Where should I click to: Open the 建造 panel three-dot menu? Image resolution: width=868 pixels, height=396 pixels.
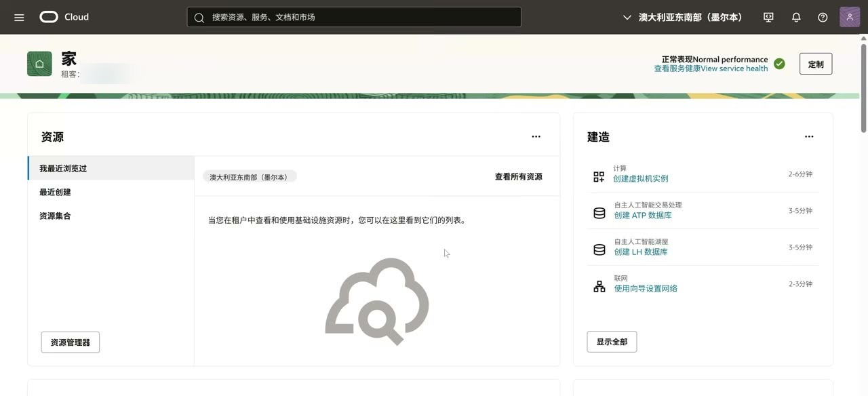pyautogui.click(x=808, y=136)
